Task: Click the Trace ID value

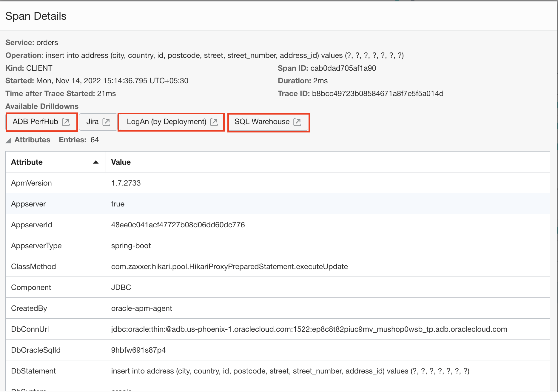Action: (x=377, y=94)
